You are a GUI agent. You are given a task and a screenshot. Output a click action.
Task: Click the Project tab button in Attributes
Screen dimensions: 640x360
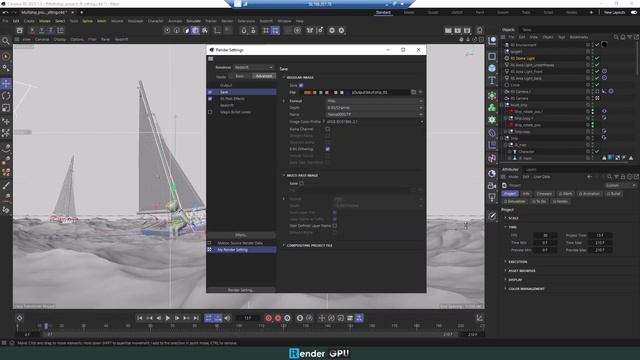coord(509,193)
